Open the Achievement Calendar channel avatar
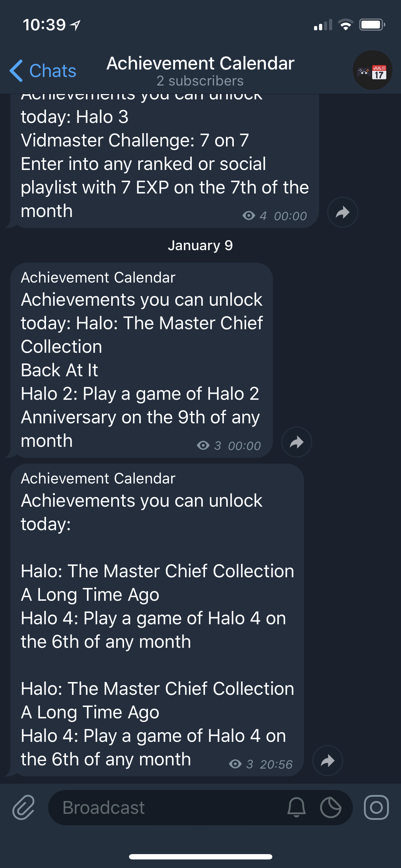Image resolution: width=401 pixels, height=868 pixels. tap(372, 70)
